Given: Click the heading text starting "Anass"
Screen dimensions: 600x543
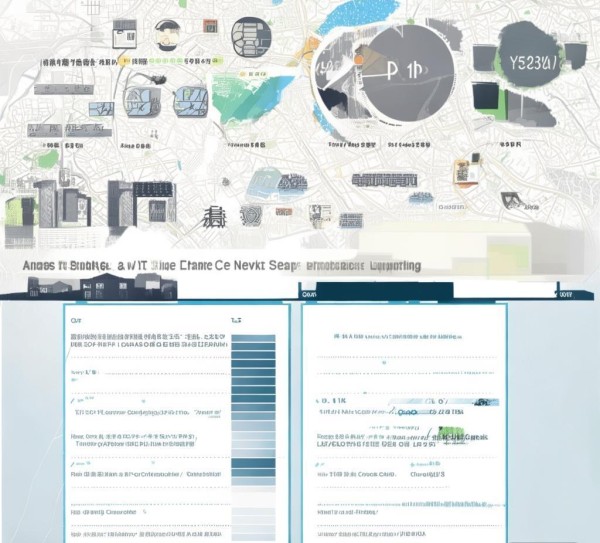Looking at the screenshot, I should click(x=222, y=266).
